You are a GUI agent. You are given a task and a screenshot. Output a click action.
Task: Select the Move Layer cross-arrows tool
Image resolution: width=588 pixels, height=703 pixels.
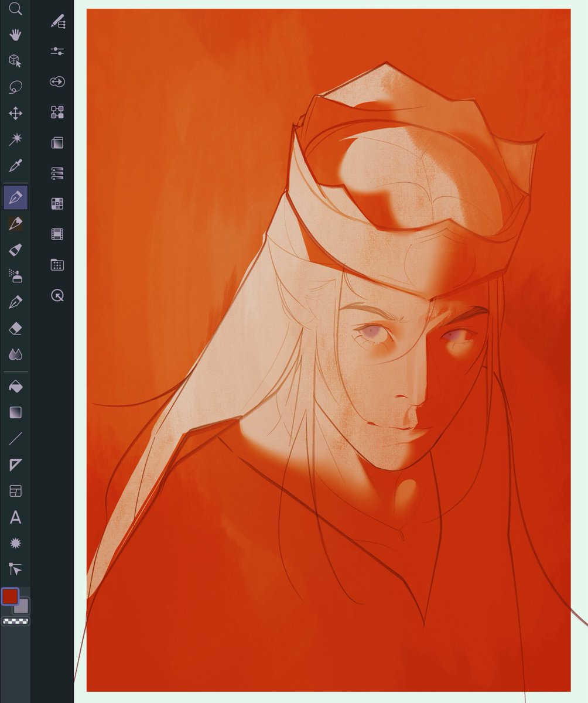point(16,114)
